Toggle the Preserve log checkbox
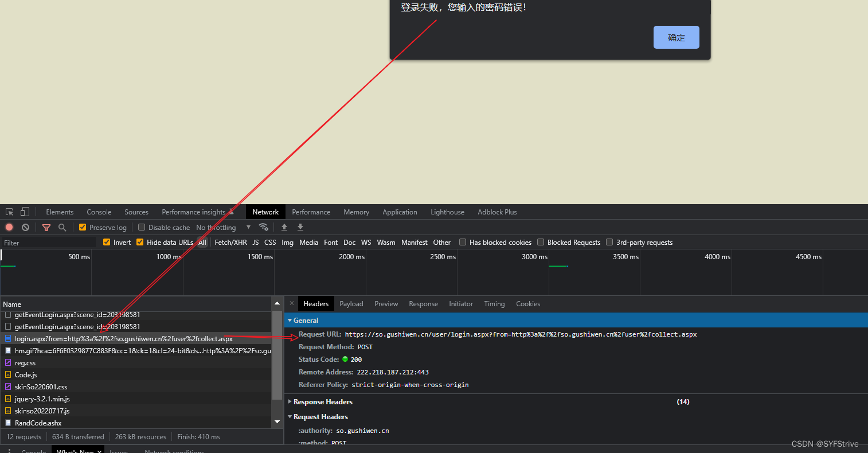The width and height of the screenshot is (868, 453). [83, 227]
